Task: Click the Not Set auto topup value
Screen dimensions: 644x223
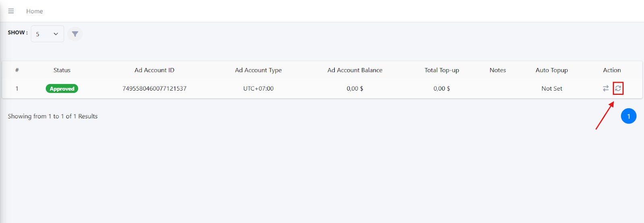Action: (x=552, y=89)
